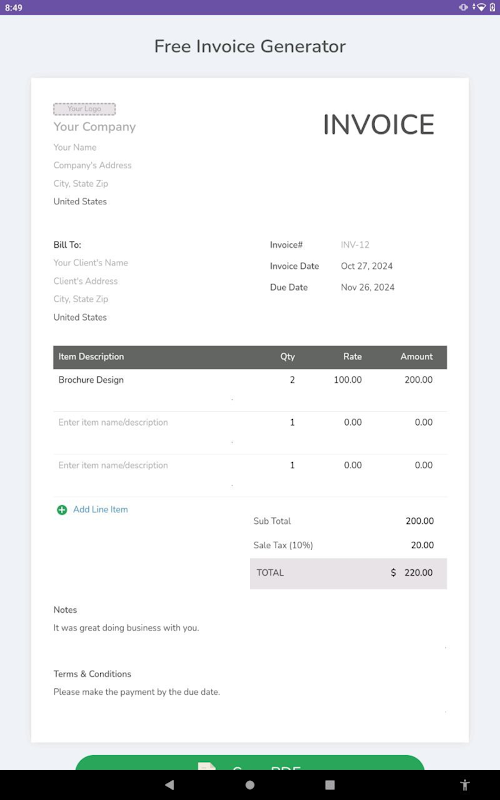500x800 pixels.
Task: Click the Your Logo upload placeholder
Action: coord(85,109)
